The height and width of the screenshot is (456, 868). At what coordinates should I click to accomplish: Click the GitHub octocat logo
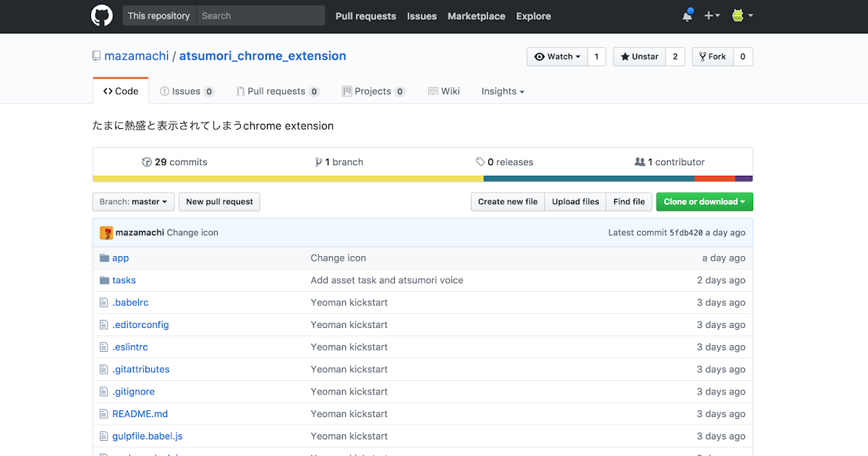(101, 16)
